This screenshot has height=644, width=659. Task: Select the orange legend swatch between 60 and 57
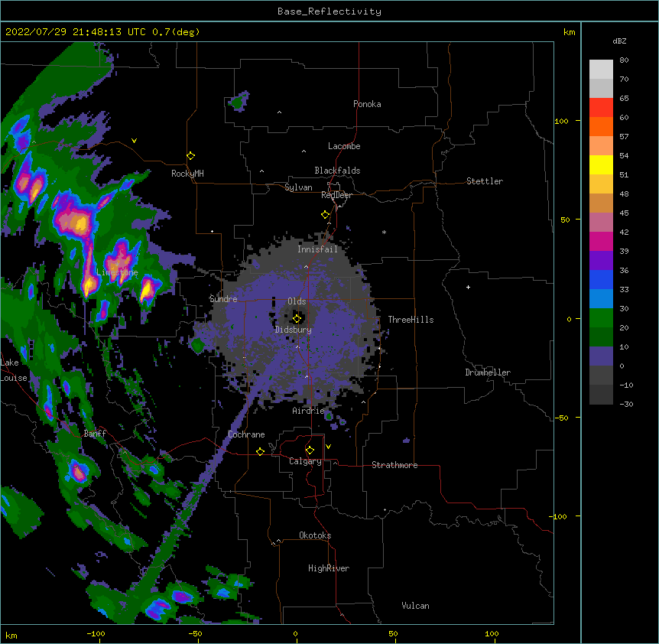tap(601, 126)
